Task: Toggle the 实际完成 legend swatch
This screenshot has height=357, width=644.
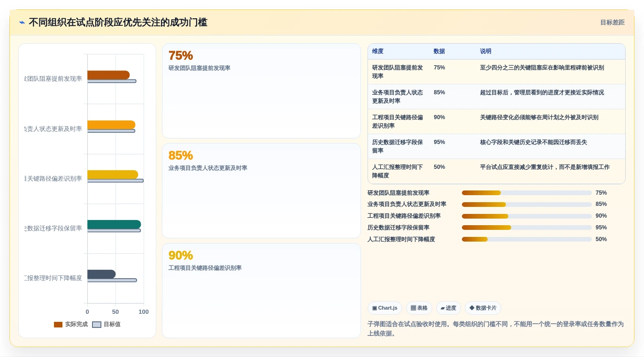Action: pyautogui.click(x=58, y=325)
